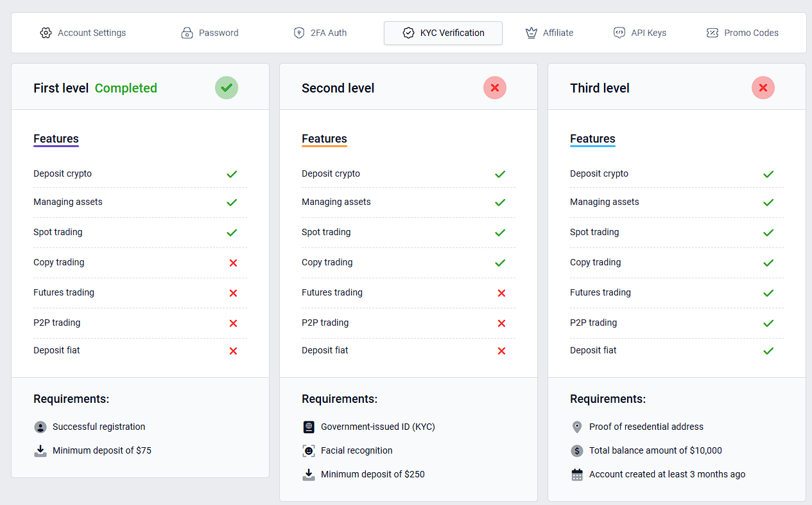Click the Facial recognition face scan icon

click(309, 451)
